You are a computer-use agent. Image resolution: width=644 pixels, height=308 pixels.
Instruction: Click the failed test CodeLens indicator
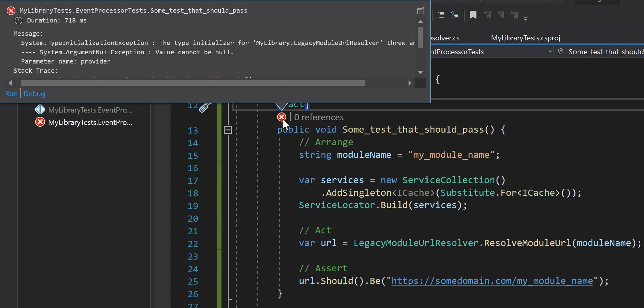pyautogui.click(x=281, y=117)
